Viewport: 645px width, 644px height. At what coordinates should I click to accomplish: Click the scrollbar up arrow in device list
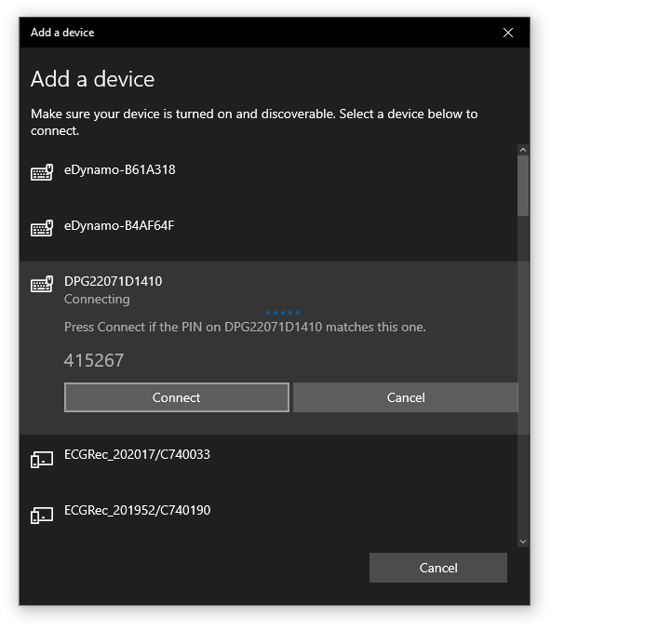pos(523,150)
